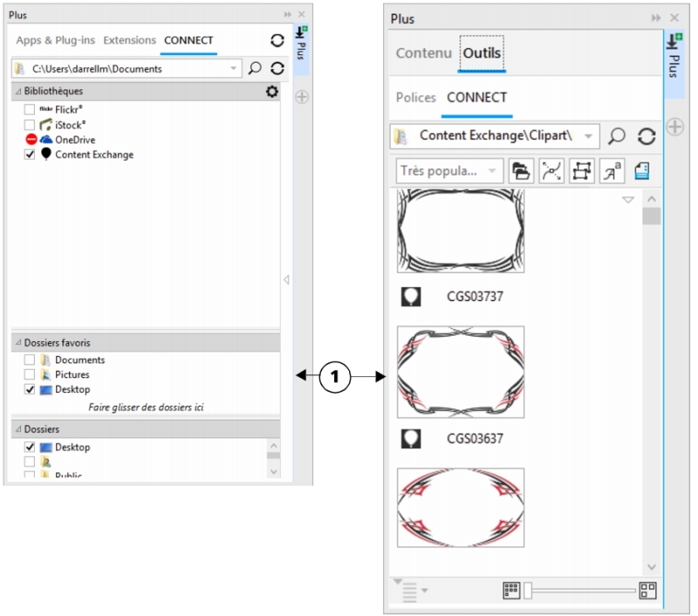Open the Polices tab
Image resolution: width=698 pixels, height=616 pixels.
coord(415,98)
